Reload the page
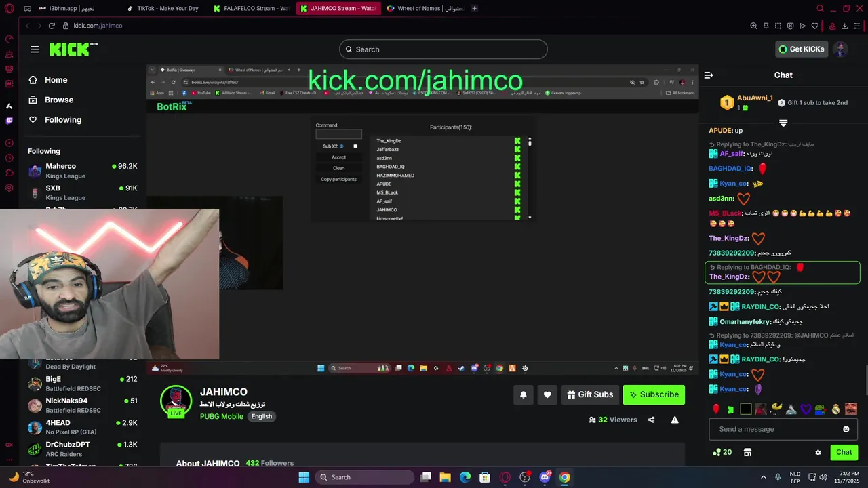The width and height of the screenshot is (868, 488). tap(52, 26)
